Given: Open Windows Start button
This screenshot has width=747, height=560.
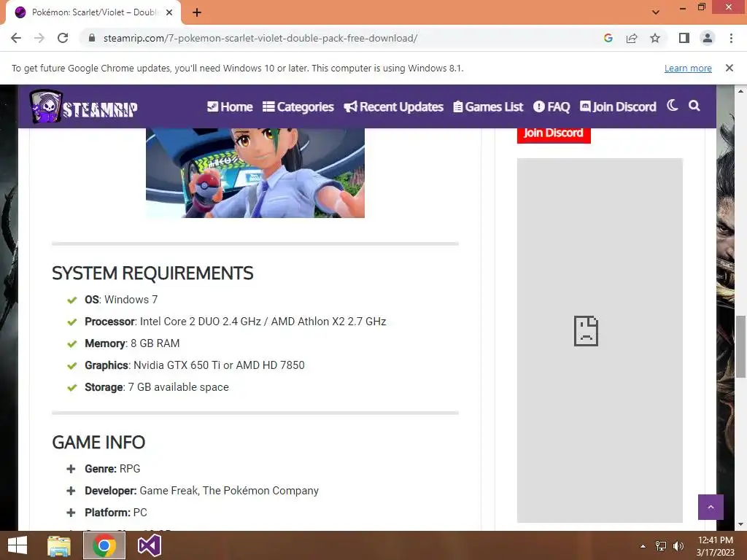Looking at the screenshot, I should click(18, 545).
